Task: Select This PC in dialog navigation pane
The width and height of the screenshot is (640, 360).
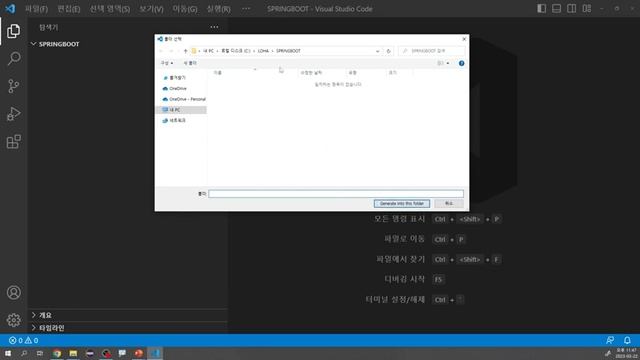Action: [x=181, y=110]
